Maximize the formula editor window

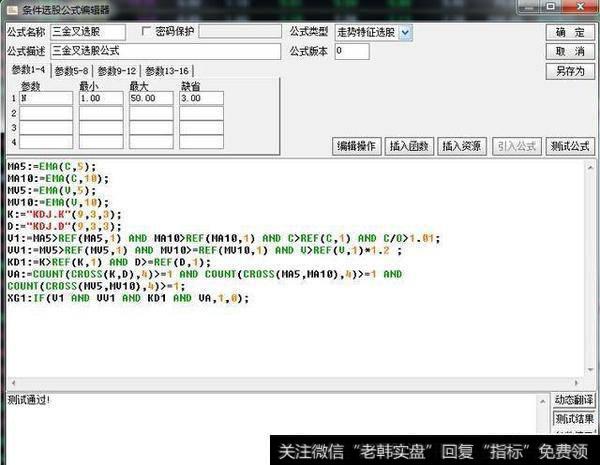[x=551, y=6]
